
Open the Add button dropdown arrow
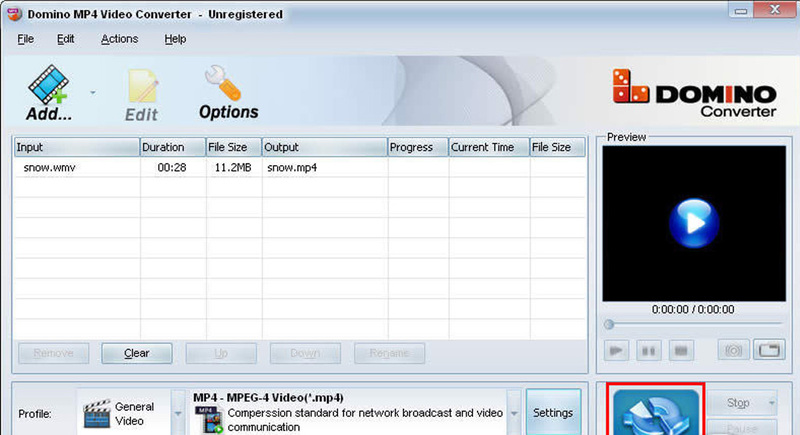(x=93, y=93)
